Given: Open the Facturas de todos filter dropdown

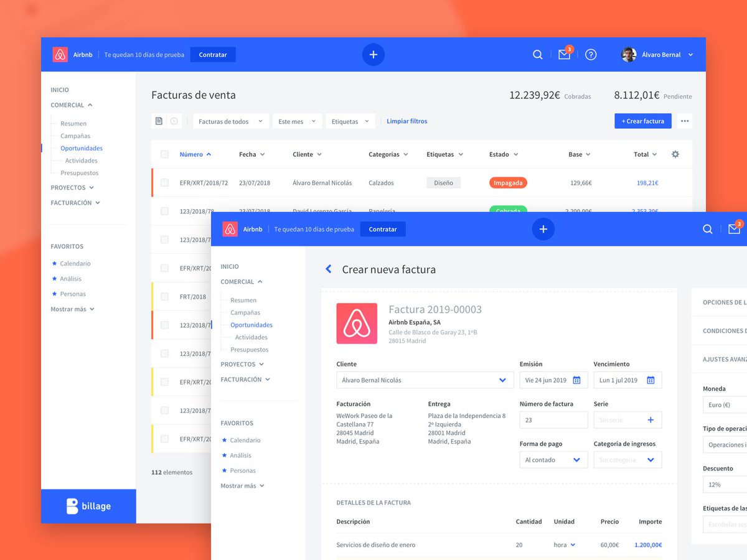Looking at the screenshot, I should click(x=231, y=121).
